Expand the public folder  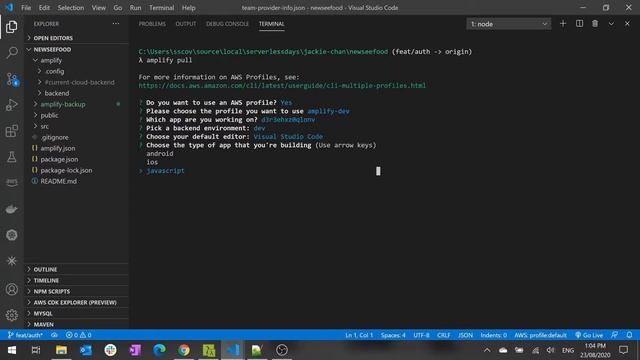pos(77,116)
